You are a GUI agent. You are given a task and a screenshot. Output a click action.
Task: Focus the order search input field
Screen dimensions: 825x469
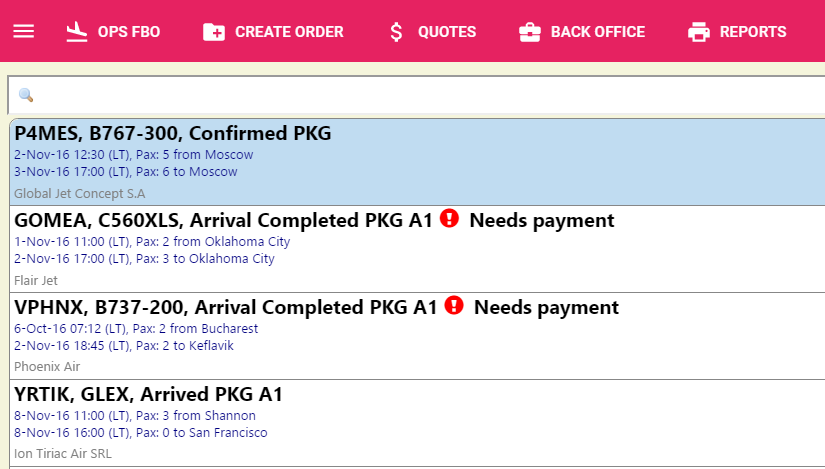point(417,95)
